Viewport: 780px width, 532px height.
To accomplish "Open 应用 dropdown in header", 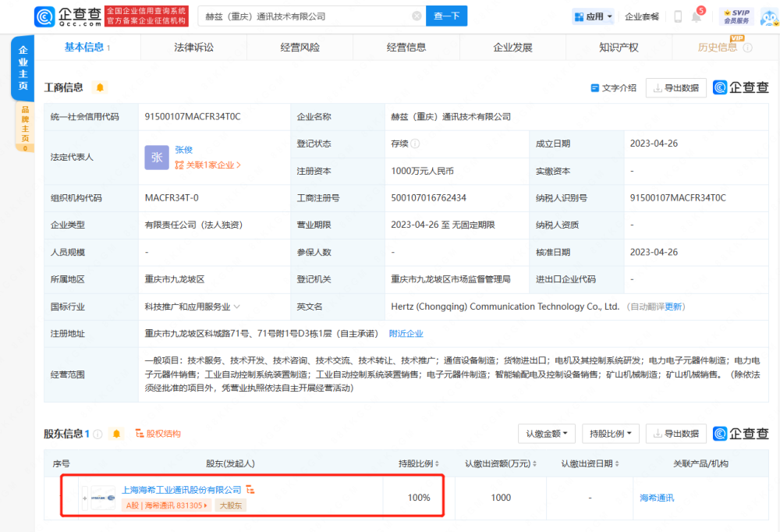I will coord(593,16).
